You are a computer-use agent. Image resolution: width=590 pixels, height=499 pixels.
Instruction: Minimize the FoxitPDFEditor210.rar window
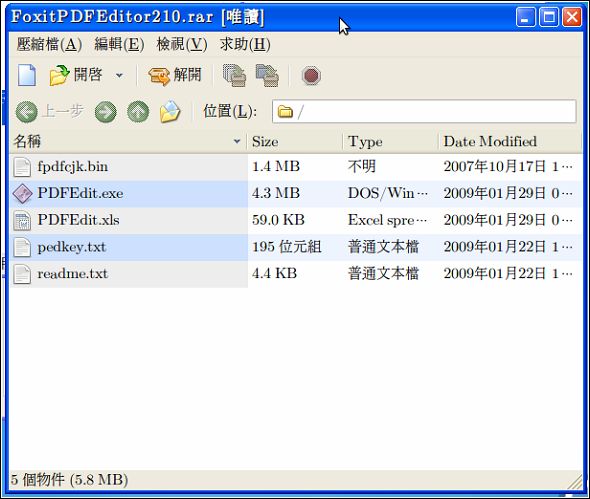tap(526, 17)
